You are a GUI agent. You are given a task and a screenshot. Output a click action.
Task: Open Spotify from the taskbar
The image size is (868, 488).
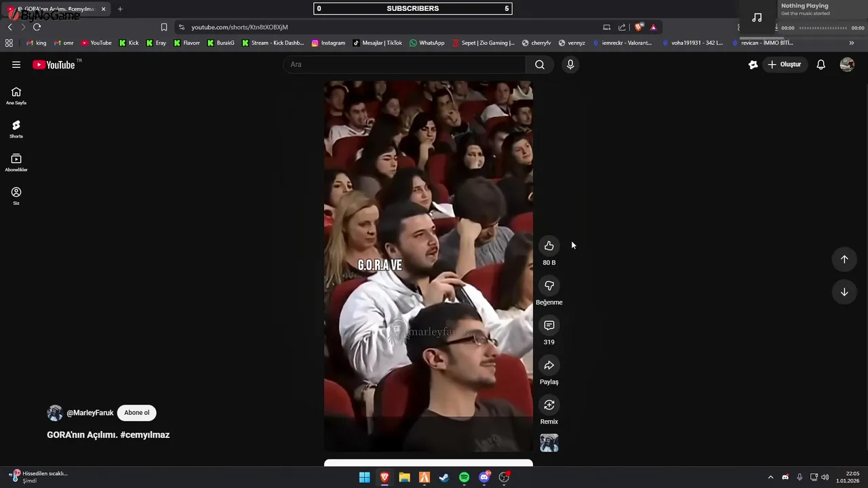pyautogui.click(x=464, y=477)
